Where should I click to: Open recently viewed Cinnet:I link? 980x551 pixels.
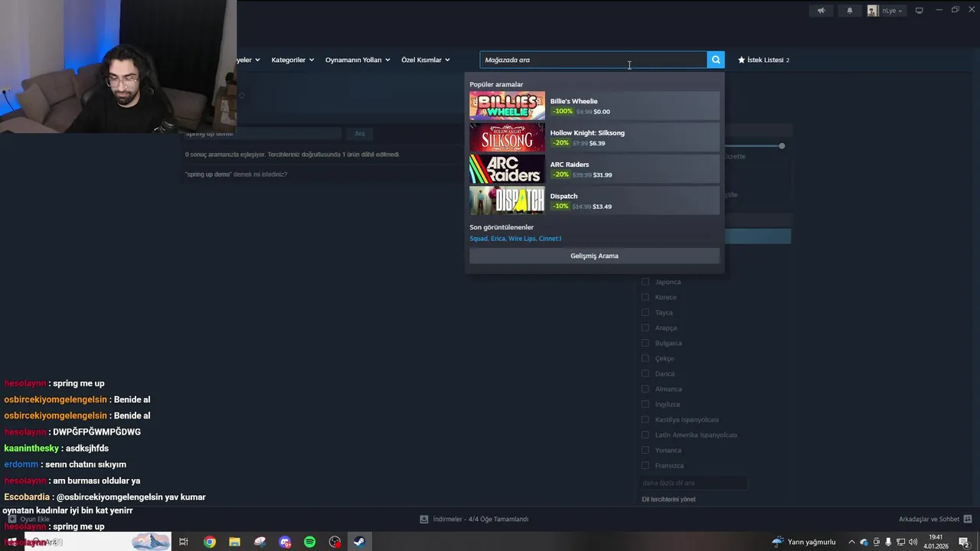coord(550,238)
